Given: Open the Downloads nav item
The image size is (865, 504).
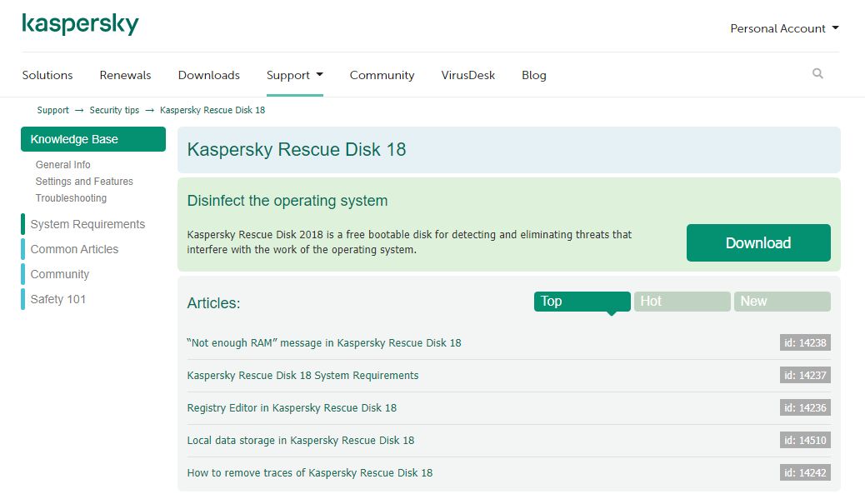Looking at the screenshot, I should click(x=208, y=75).
